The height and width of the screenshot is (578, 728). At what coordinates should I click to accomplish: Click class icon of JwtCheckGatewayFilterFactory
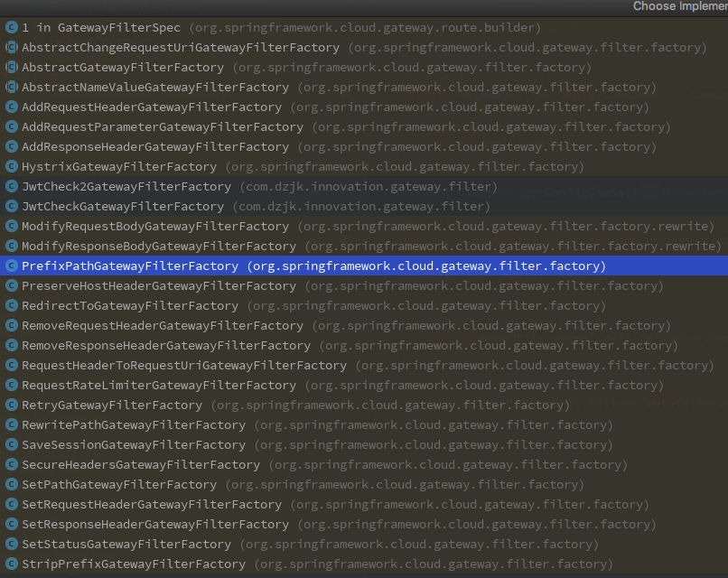[x=12, y=206]
